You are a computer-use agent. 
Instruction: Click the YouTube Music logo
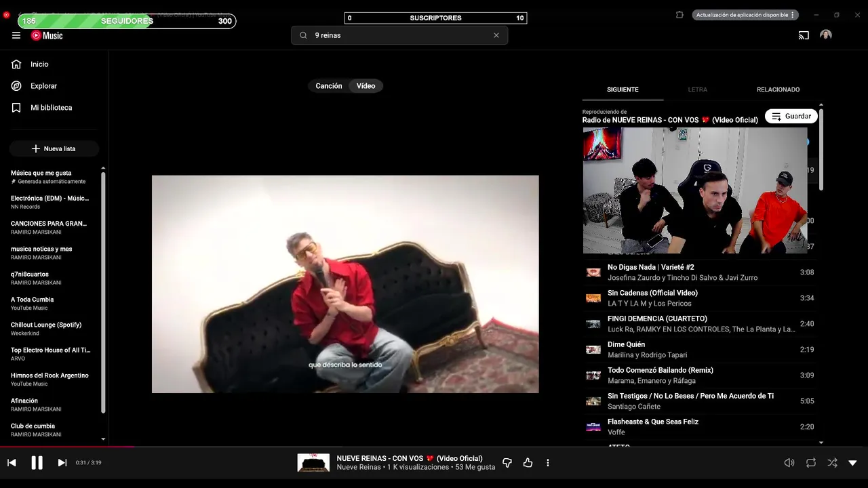pyautogui.click(x=47, y=35)
